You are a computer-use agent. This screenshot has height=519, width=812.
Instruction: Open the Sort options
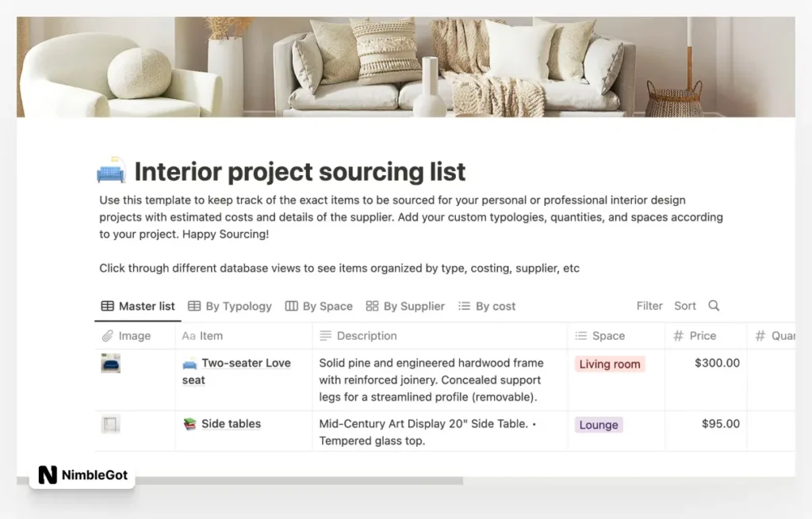click(x=685, y=306)
